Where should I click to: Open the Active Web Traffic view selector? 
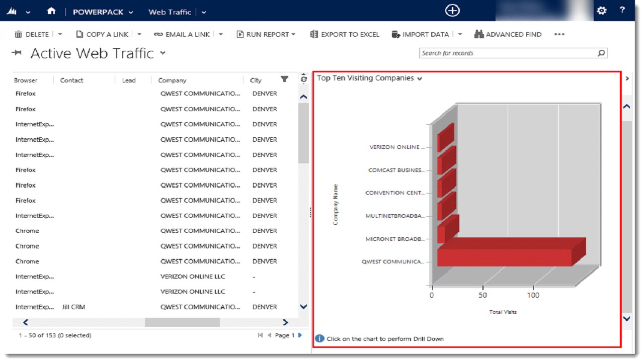pyautogui.click(x=163, y=53)
